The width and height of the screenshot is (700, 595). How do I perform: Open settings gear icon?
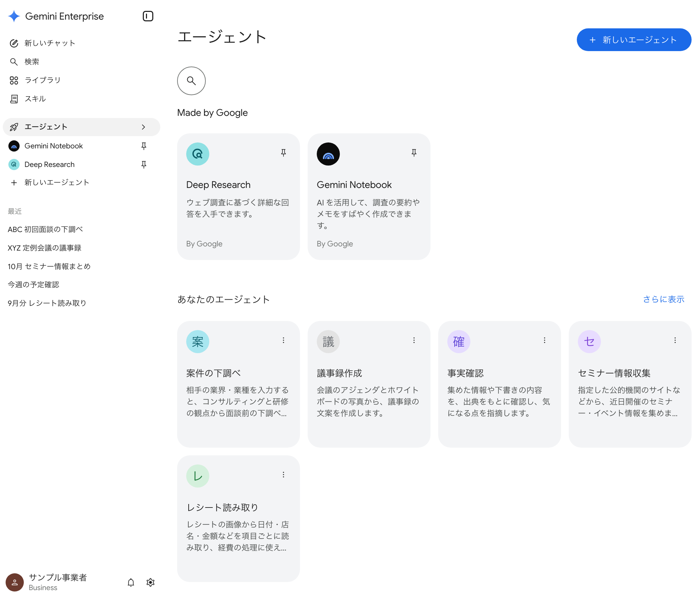[x=150, y=582]
